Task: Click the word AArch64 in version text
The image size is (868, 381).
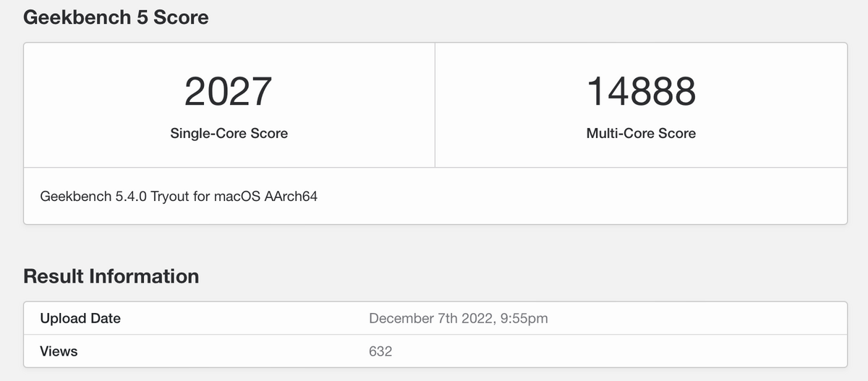Action: 294,196
